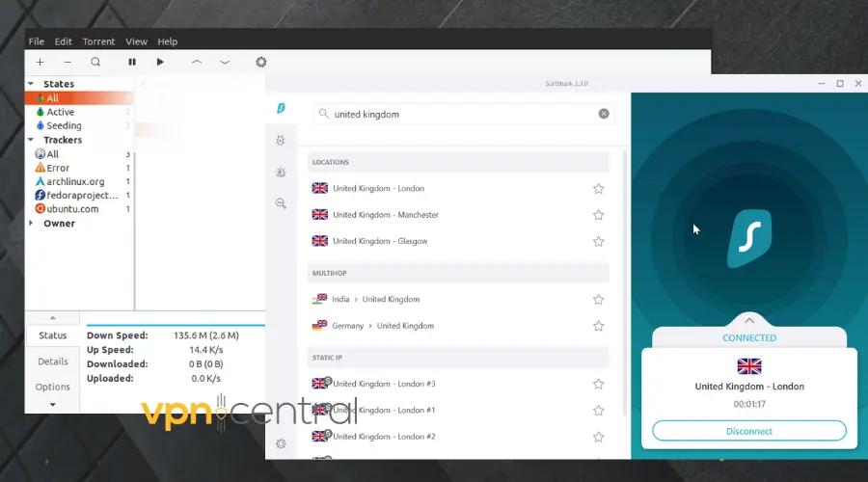Image resolution: width=868 pixels, height=482 pixels.
Task: Add a torrent with the plus icon
Action: pos(40,62)
